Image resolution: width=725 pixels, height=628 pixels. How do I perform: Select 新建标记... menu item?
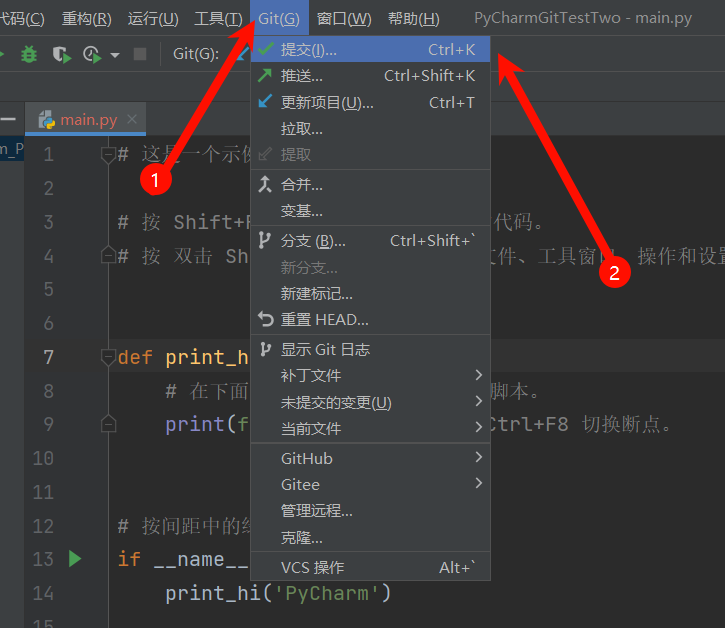click(370, 294)
